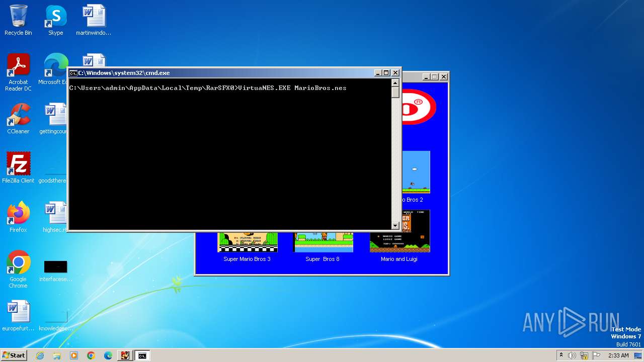Select Super Bros 8 game thumbnail

point(323,242)
